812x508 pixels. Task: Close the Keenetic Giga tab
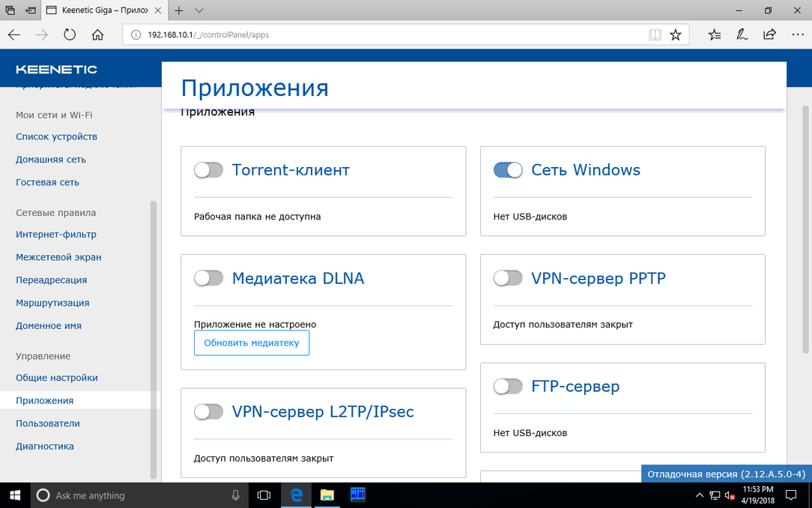click(158, 10)
